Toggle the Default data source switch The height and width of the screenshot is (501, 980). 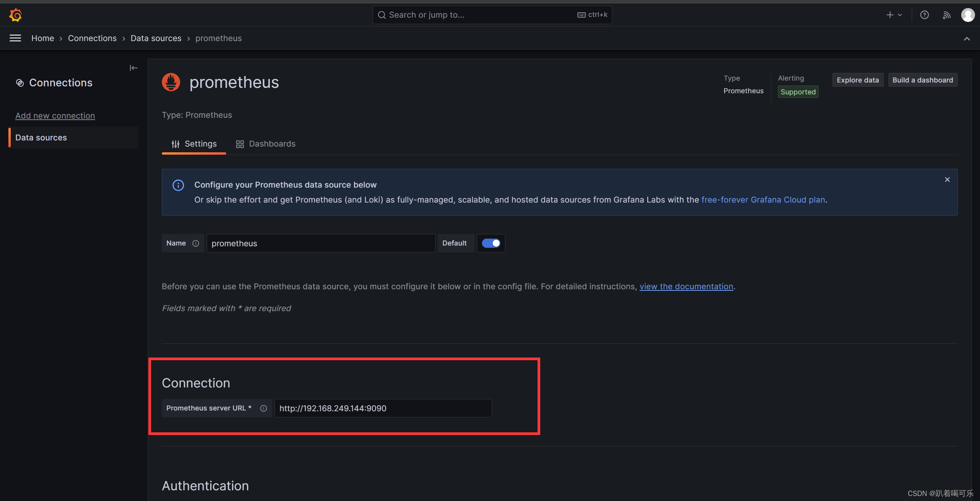(x=491, y=243)
